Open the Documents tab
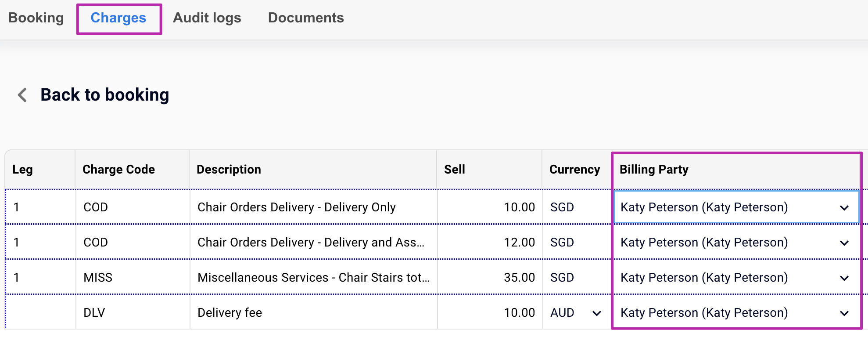868x348 pixels. point(306,18)
